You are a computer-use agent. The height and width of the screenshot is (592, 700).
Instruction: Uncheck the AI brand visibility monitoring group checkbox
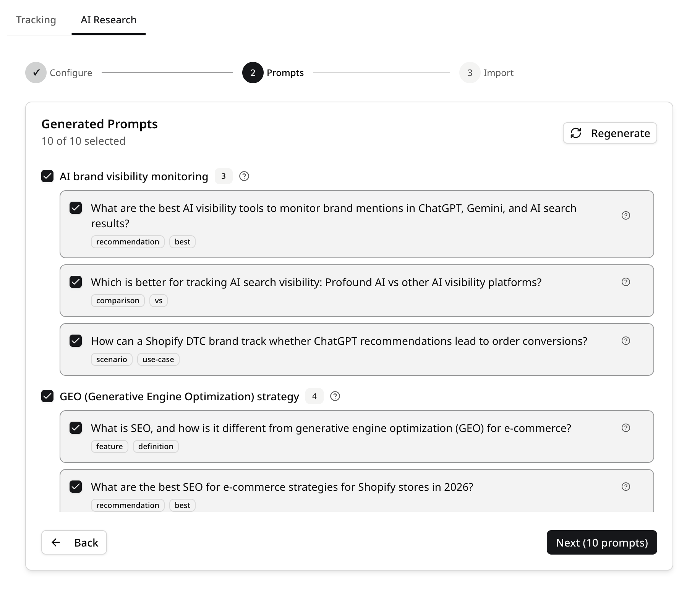[47, 176]
